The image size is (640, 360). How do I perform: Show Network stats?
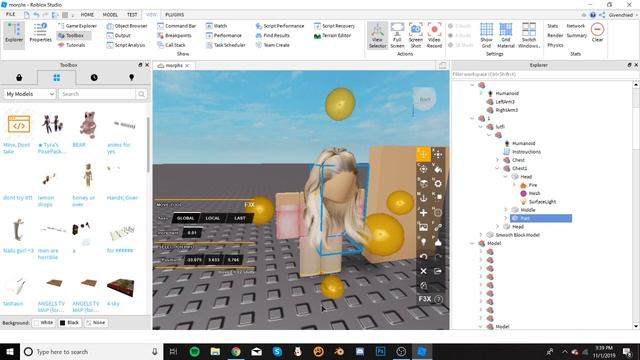576,26
